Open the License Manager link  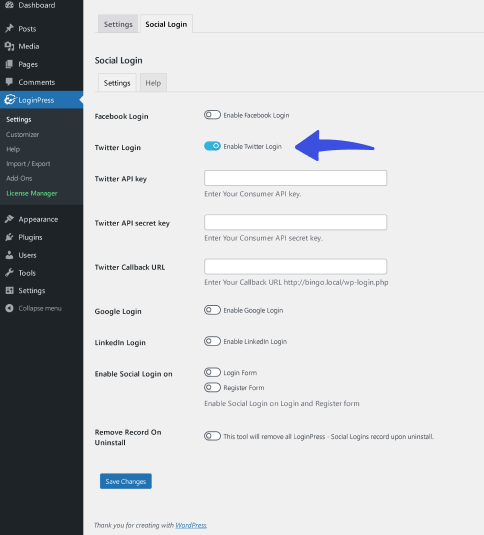coord(32,193)
